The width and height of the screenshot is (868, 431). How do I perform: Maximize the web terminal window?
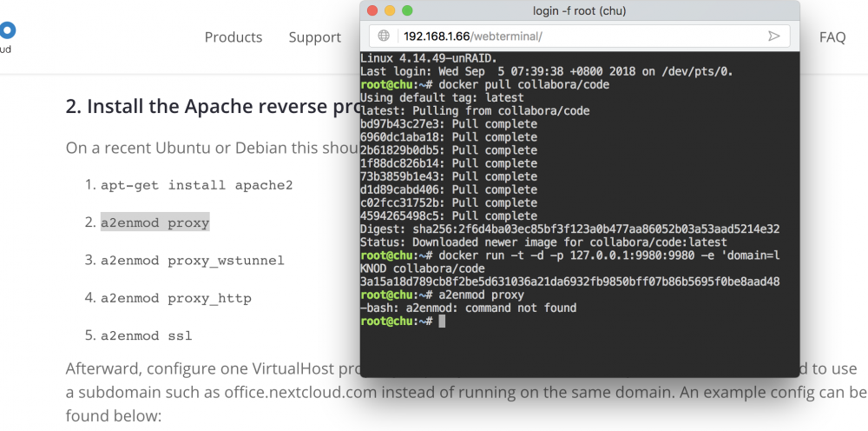point(407,10)
